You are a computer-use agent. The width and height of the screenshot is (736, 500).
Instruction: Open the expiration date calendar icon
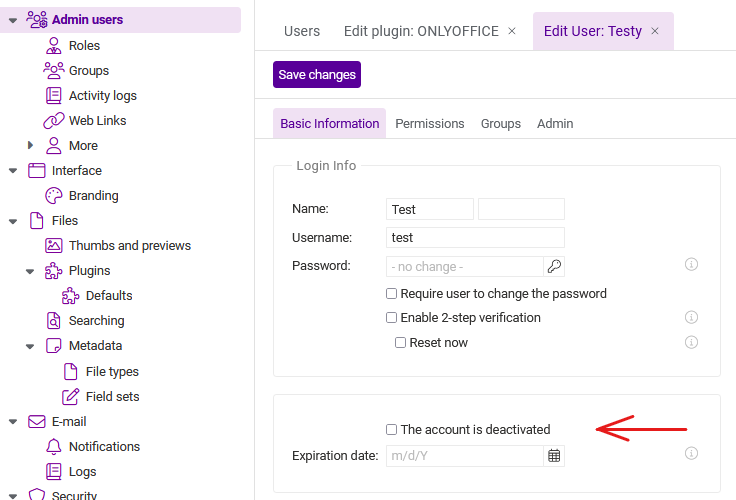pos(554,456)
